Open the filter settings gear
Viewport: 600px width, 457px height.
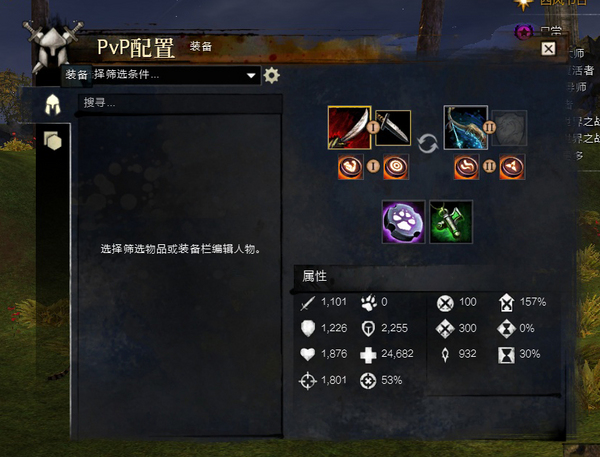pyautogui.click(x=271, y=75)
